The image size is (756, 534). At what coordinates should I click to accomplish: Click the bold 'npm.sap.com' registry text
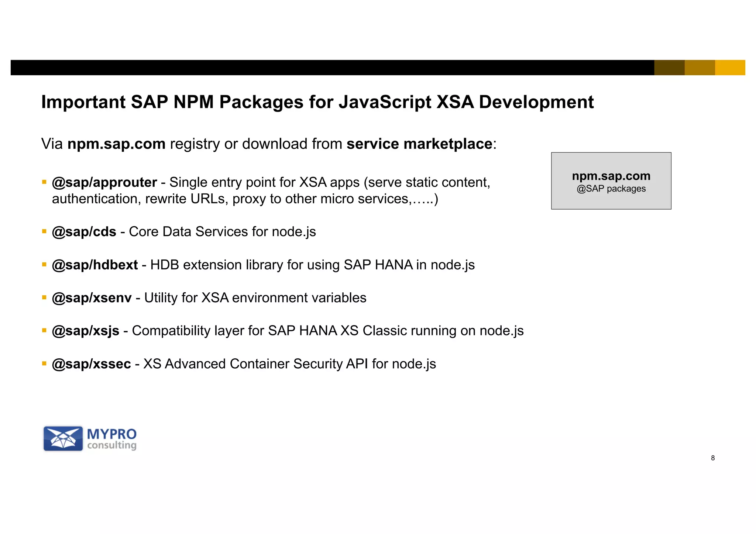click(116, 144)
